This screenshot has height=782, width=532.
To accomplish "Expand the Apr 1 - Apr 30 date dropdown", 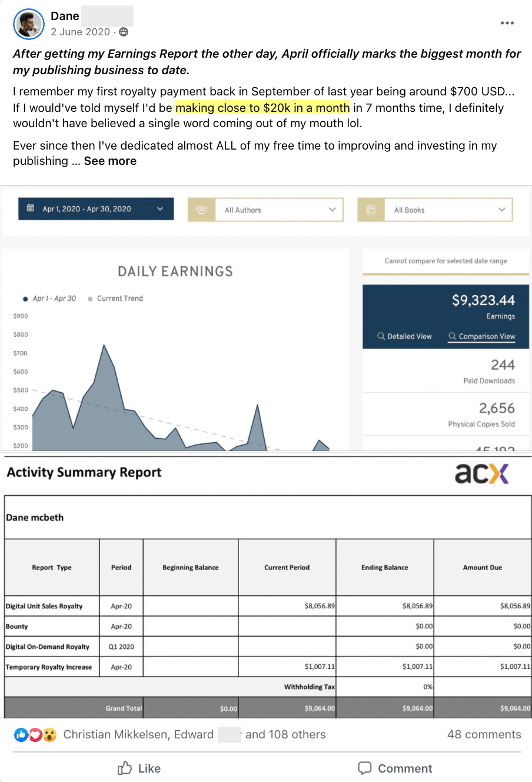I will (x=159, y=209).
